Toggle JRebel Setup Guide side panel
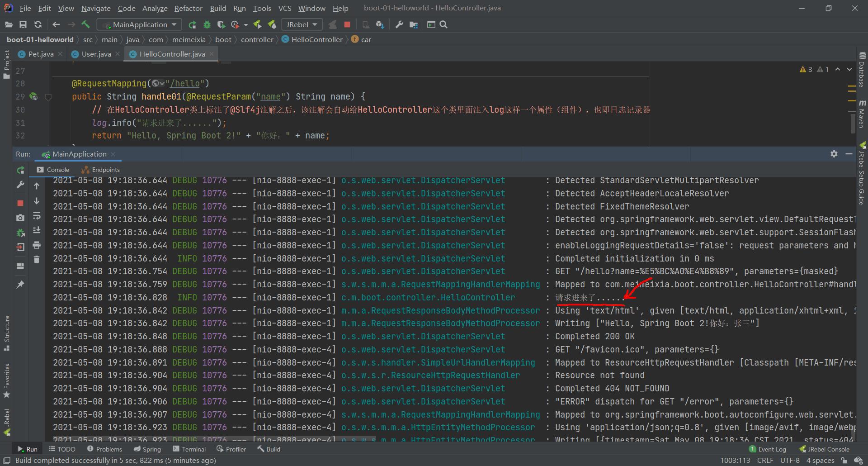 tap(862, 174)
